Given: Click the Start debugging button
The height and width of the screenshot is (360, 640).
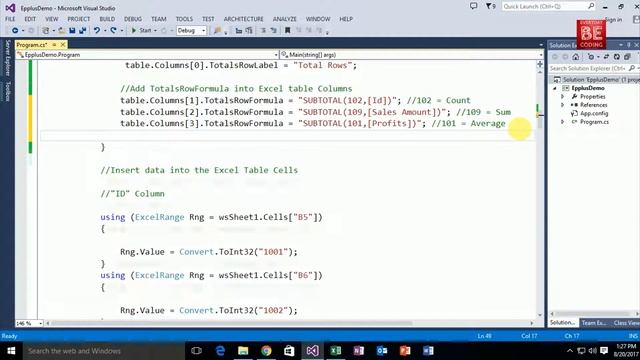Looking at the screenshot, I should tap(141, 31).
